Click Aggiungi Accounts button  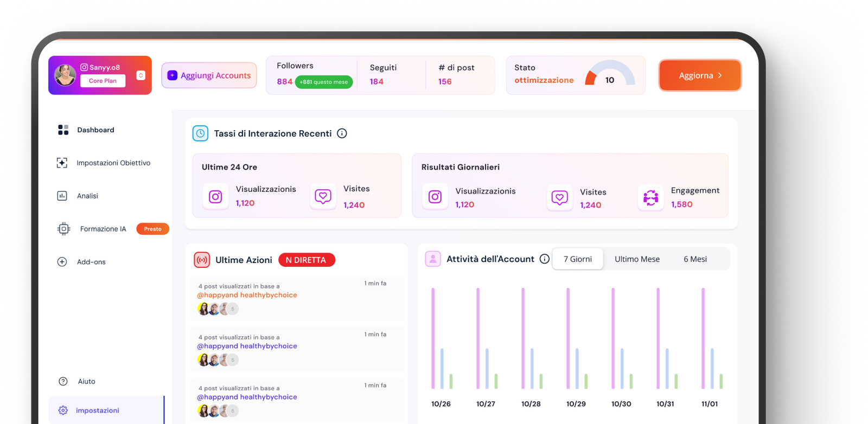coord(209,75)
